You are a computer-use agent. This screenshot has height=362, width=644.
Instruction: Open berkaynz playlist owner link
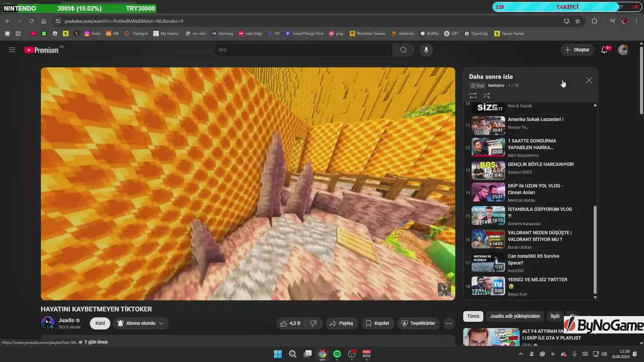tap(496, 85)
